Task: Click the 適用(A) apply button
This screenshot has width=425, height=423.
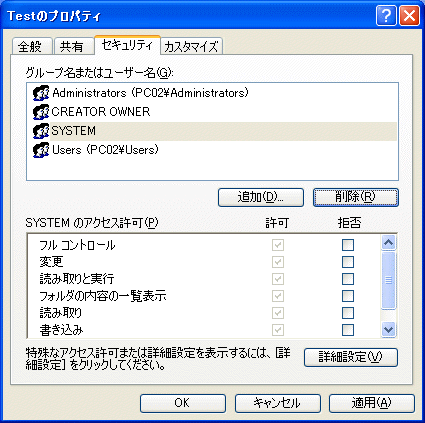Action: pos(372,403)
